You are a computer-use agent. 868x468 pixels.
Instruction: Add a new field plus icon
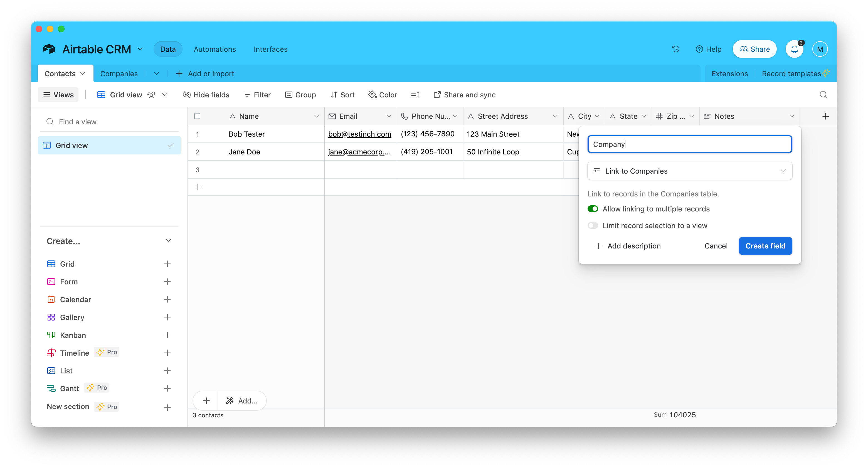tap(825, 116)
